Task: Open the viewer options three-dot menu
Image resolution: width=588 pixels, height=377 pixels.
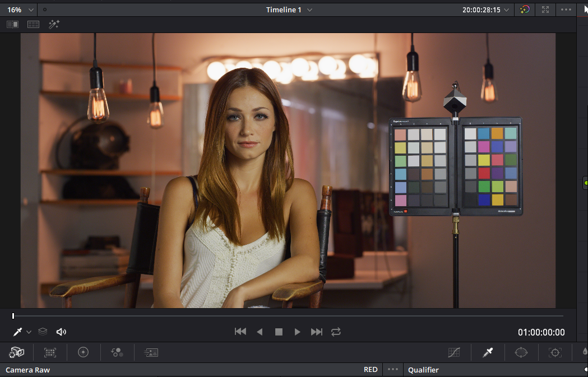Action: pos(566,10)
